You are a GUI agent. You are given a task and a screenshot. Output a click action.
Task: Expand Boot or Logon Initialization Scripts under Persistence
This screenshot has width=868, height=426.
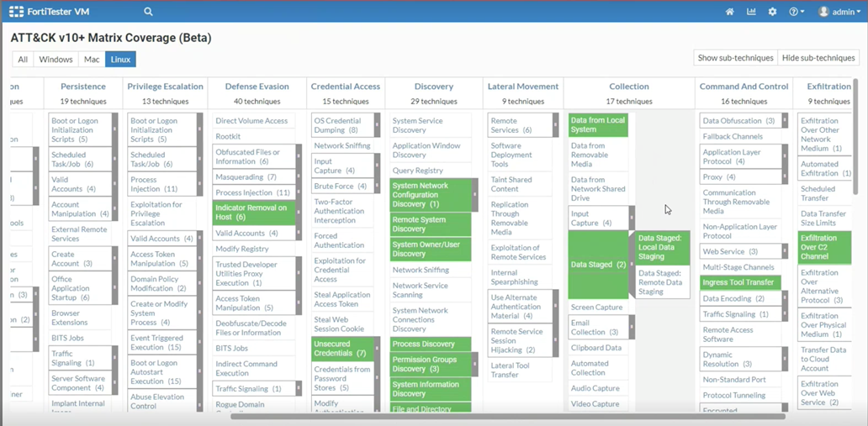[114, 129]
